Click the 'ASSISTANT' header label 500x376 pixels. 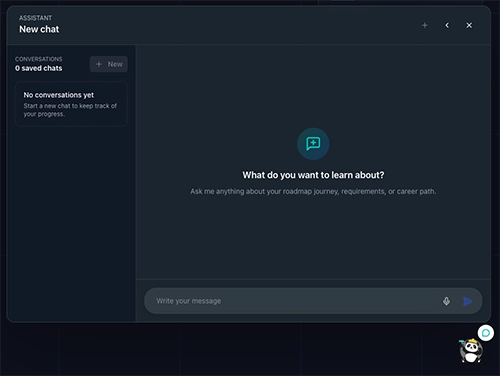point(35,18)
